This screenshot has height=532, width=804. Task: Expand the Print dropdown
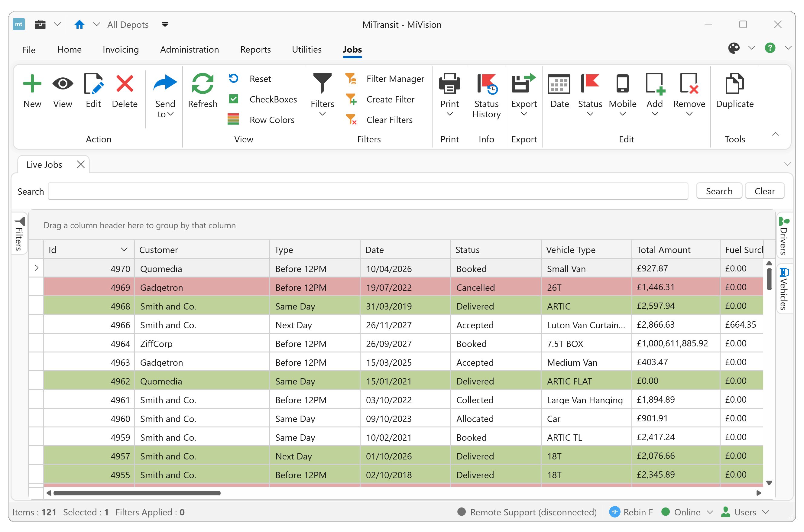(449, 114)
